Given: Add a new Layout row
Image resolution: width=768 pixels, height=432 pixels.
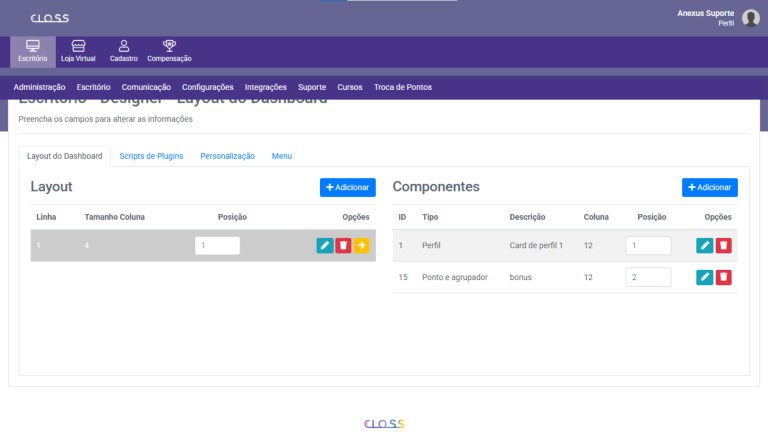Looking at the screenshot, I should point(347,187).
